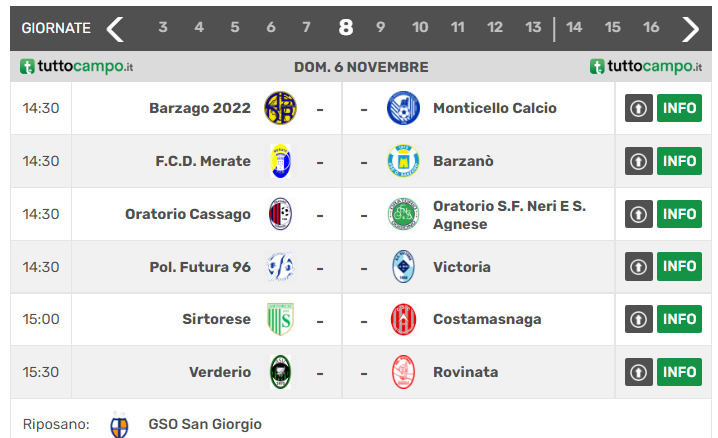The height and width of the screenshot is (438, 718).
Task: Switch to matchday 14
Action: [x=574, y=28]
